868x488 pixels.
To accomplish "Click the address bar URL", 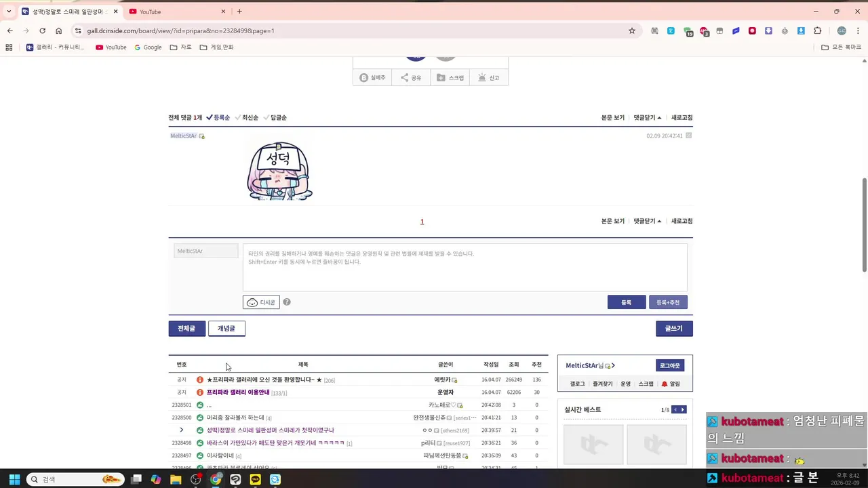I will coord(180,30).
